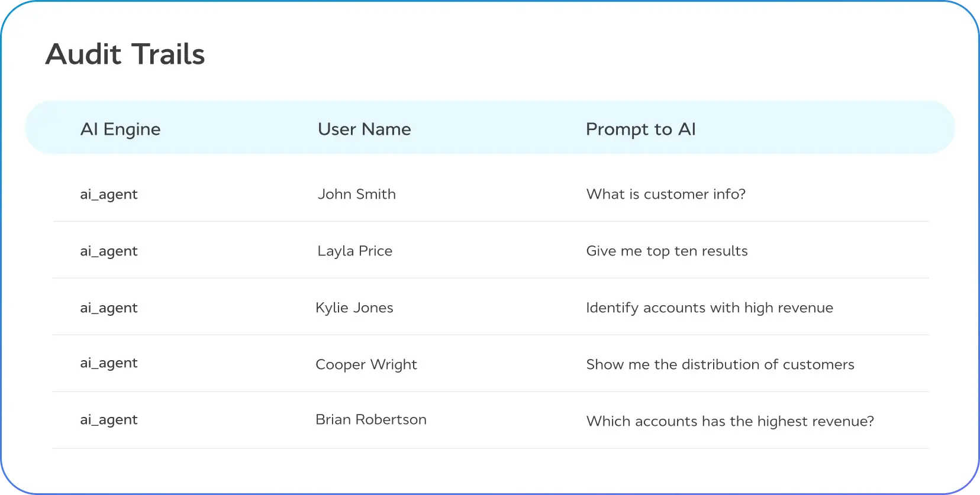The width and height of the screenshot is (980, 495).
Task: Select ai_agent in John Smith's row
Action: [x=109, y=195]
